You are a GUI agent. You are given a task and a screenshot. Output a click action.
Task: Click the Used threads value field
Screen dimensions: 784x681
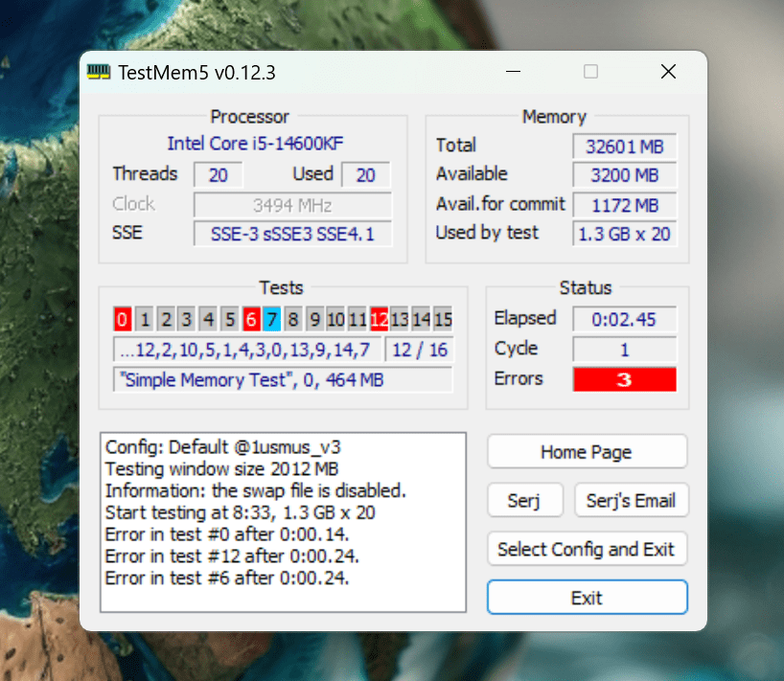coord(365,175)
